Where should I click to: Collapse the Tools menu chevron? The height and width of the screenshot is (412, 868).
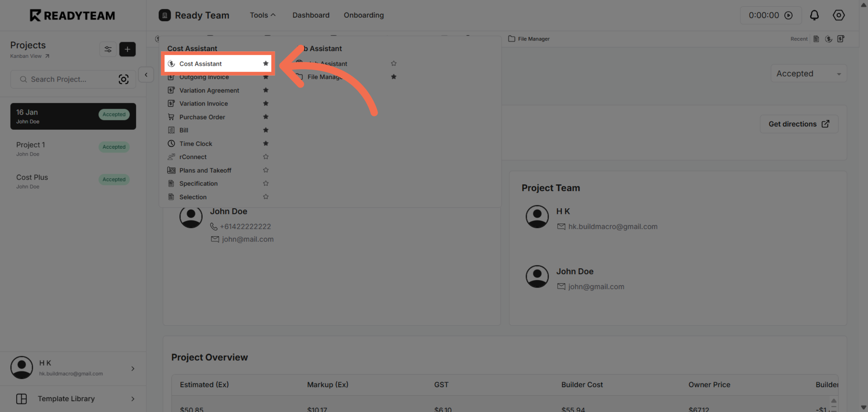[273, 15]
